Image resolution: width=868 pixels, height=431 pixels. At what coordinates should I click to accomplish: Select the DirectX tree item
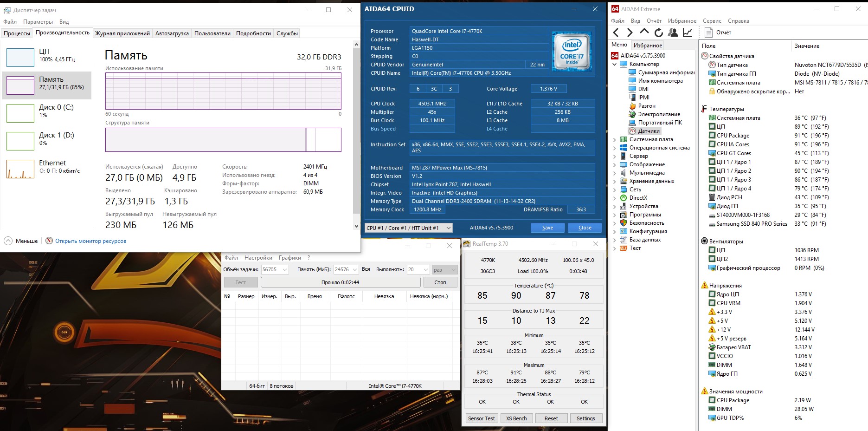[x=633, y=198]
